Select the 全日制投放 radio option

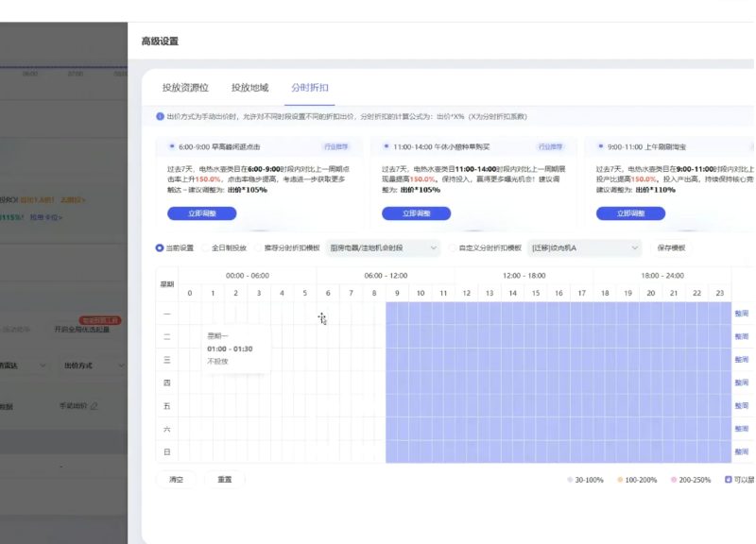coord(206,248)
